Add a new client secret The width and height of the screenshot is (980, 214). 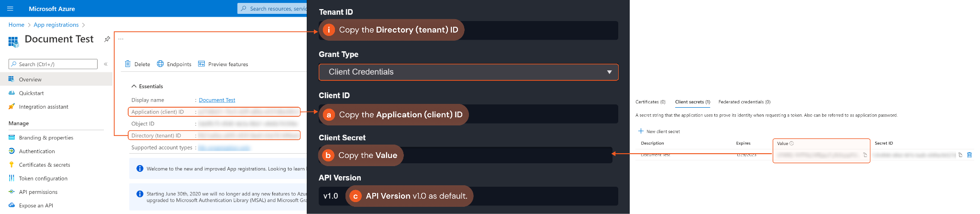click(659, 131)
